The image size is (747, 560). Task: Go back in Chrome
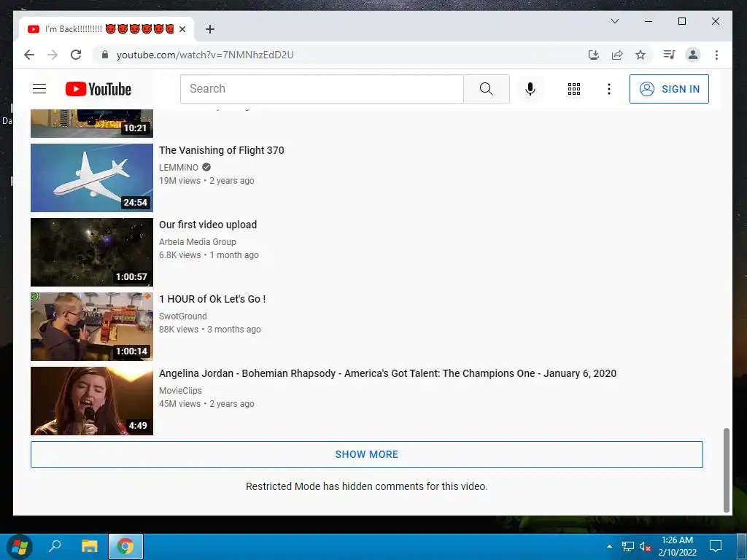(29, 55)
